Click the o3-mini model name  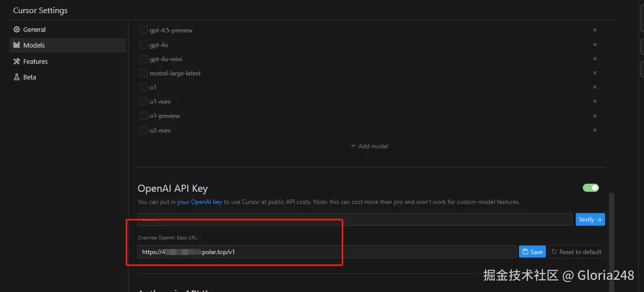coord(160,131)
